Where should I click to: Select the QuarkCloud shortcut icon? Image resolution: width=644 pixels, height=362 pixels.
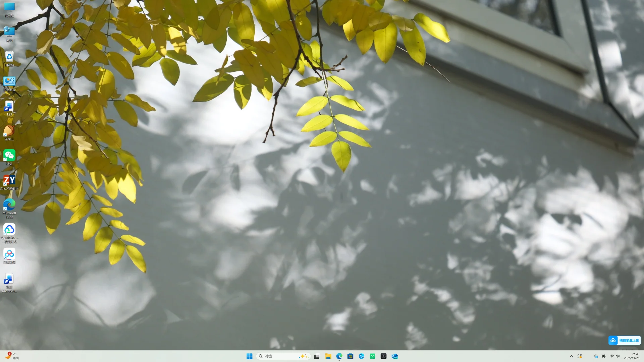tap(9, 230)
